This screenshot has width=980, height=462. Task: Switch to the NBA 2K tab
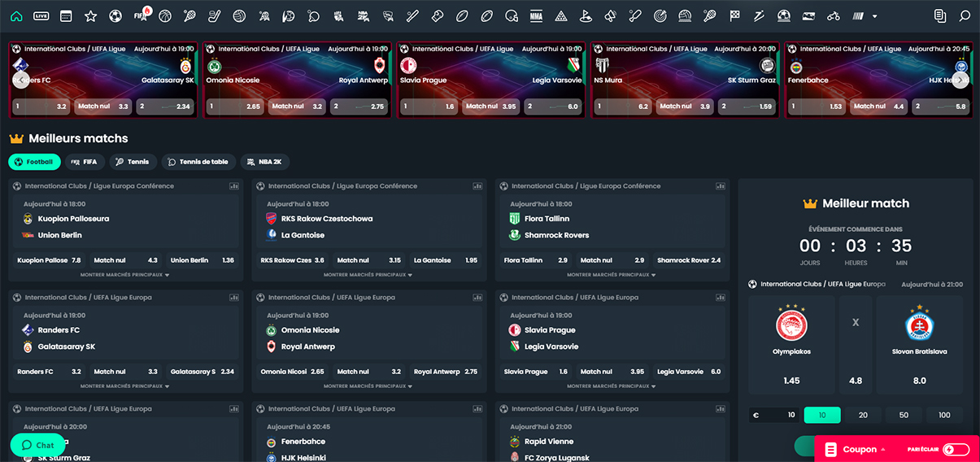tap(266, 162)
